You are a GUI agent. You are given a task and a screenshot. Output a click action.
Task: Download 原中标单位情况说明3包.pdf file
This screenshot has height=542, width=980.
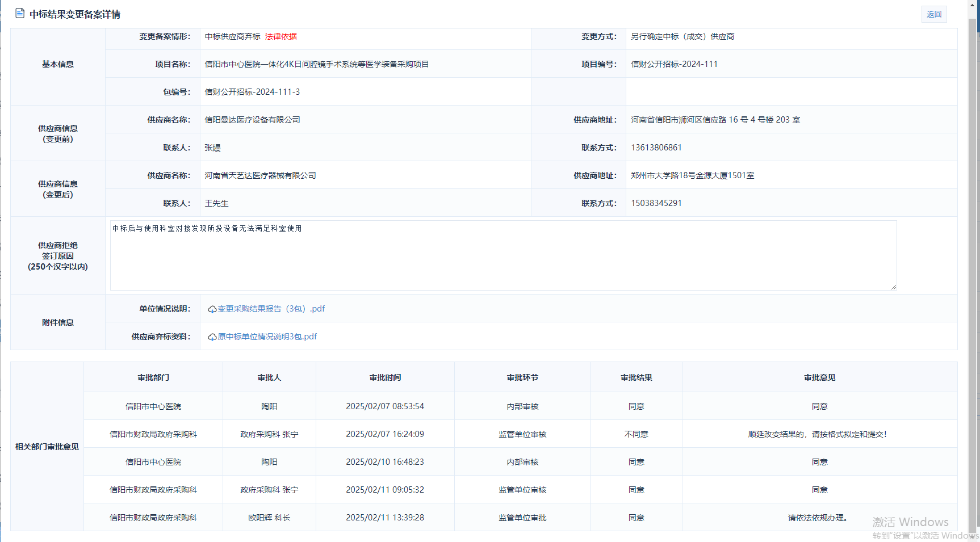[267, 337]
